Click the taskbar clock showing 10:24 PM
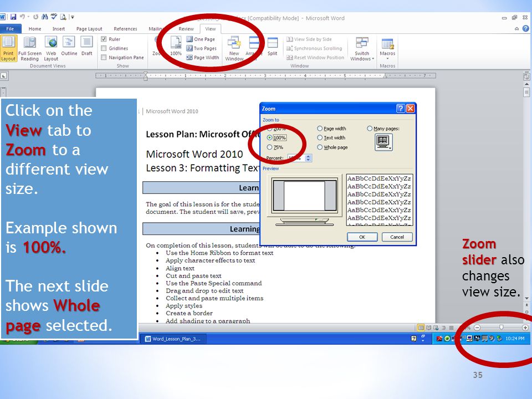 (515, 338)
